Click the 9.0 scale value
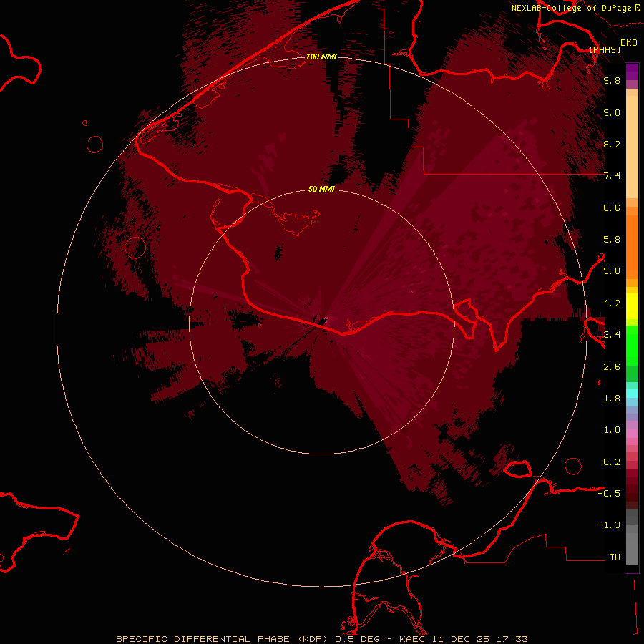The width and height of the screenshot is (644, 644). (x=612, y=112)
